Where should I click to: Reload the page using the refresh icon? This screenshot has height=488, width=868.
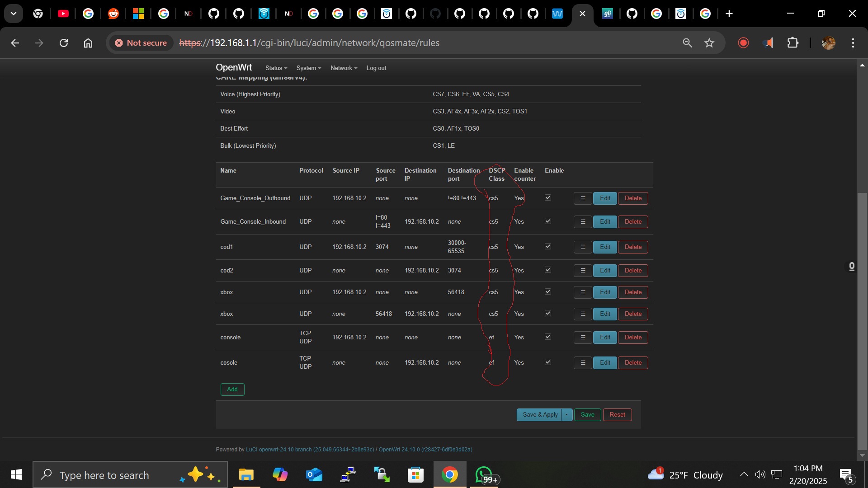click(63, 43)
